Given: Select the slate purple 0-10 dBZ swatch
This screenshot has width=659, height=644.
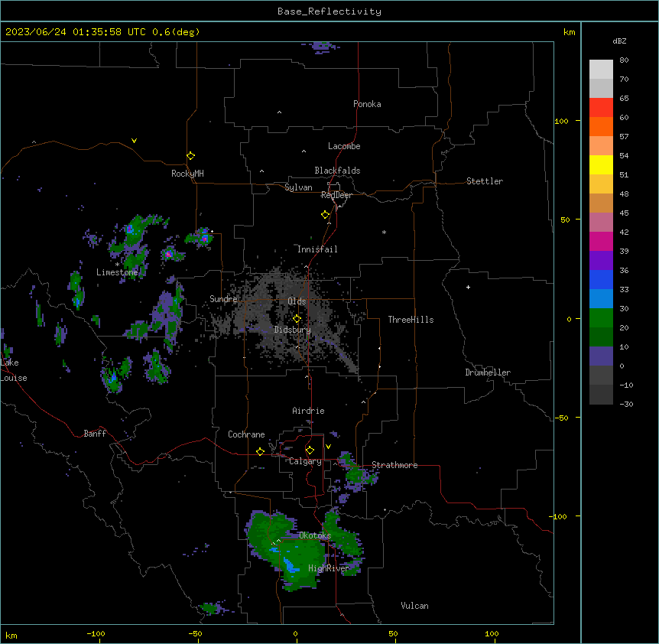Looking at the screenshot, I should point(601,356).
